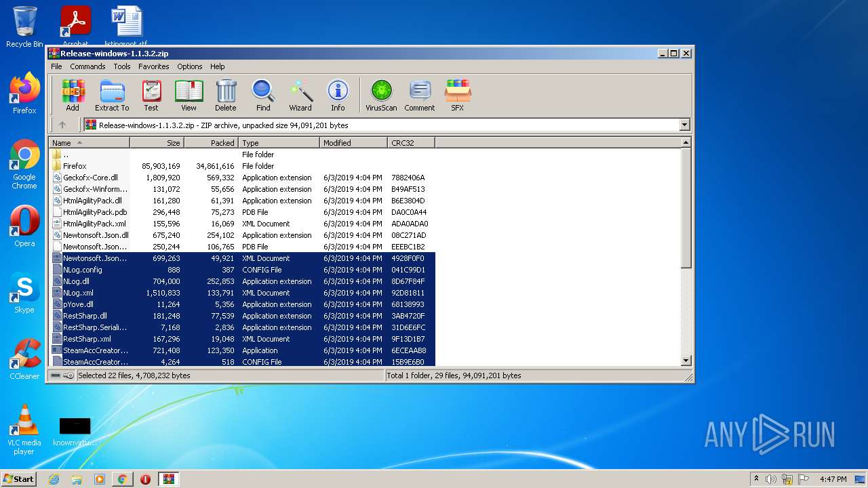Click the Delete trash can icon
The image size is (868, 488).
[x=226, y=95]
